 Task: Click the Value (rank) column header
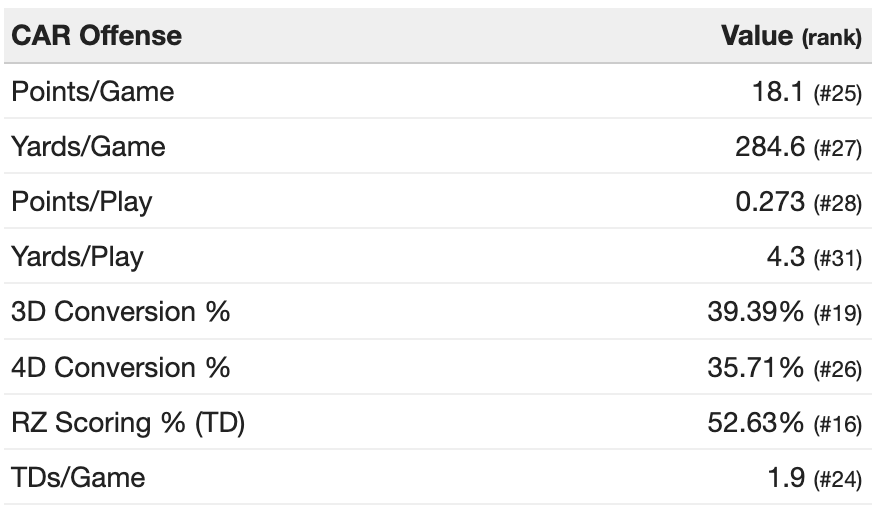tap(790, 36)
